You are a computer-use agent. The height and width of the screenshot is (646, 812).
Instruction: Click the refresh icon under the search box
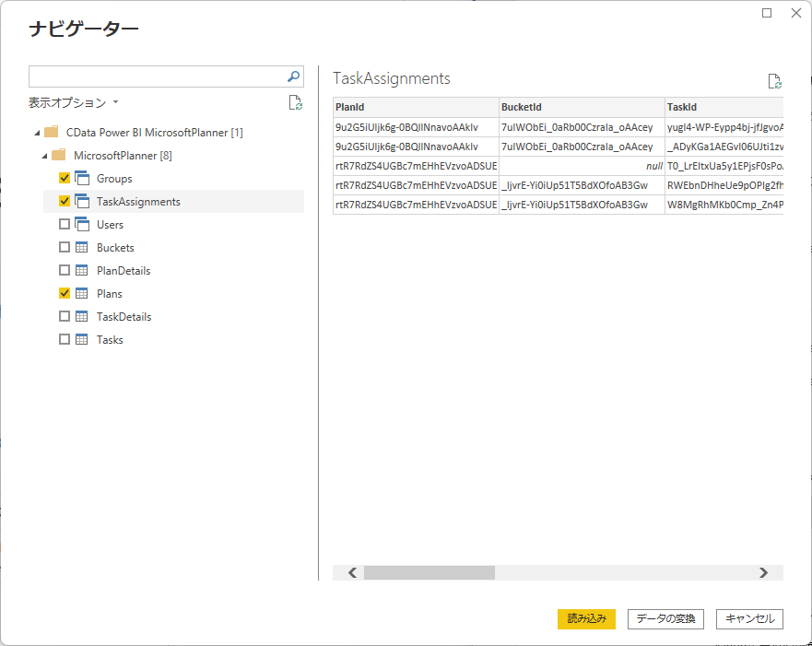295,102
